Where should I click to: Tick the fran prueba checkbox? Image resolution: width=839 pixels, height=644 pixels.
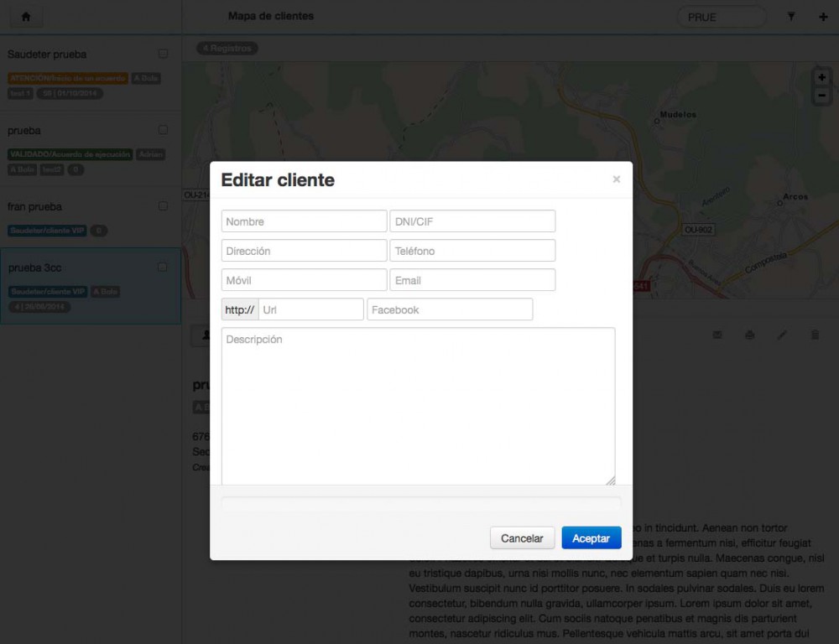[x=163, y=206]
